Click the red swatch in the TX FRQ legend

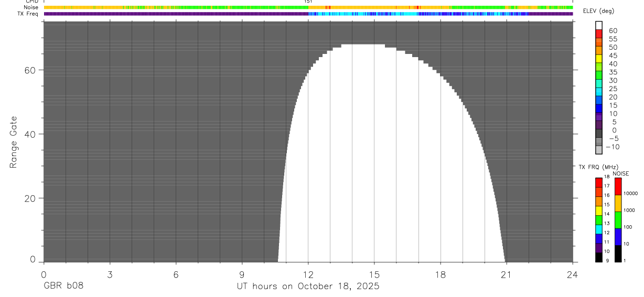coord(598,182)
